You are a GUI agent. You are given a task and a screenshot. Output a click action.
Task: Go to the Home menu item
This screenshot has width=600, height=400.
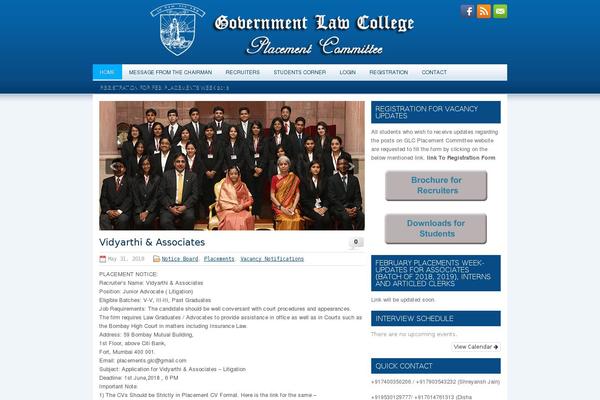pos(107,72)
